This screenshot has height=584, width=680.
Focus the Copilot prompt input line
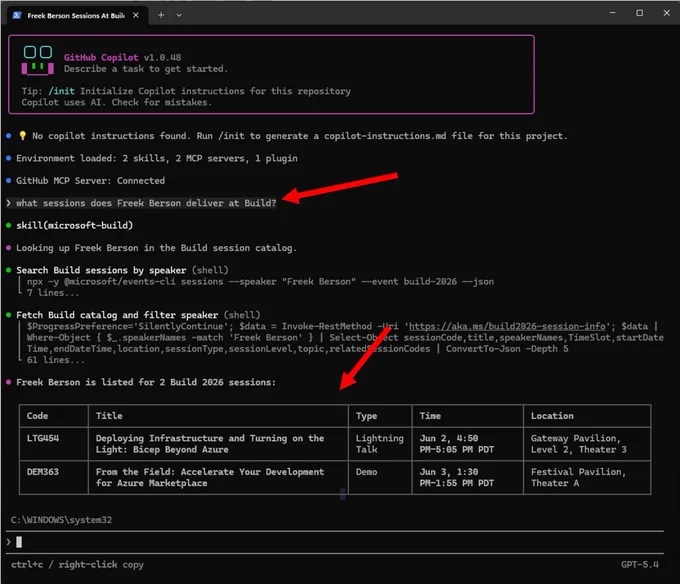[334, 542]
